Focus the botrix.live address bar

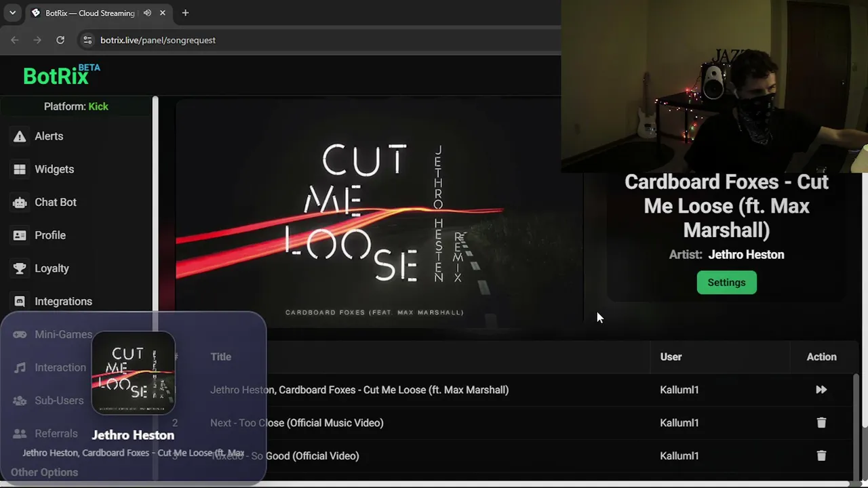coord(319,40)
